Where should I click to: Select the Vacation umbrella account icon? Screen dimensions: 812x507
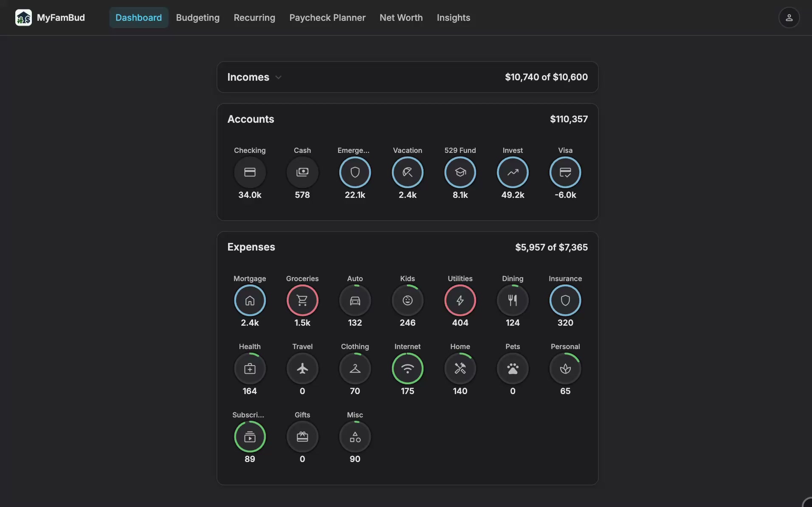pyautogui.click(x=407, y=172)
